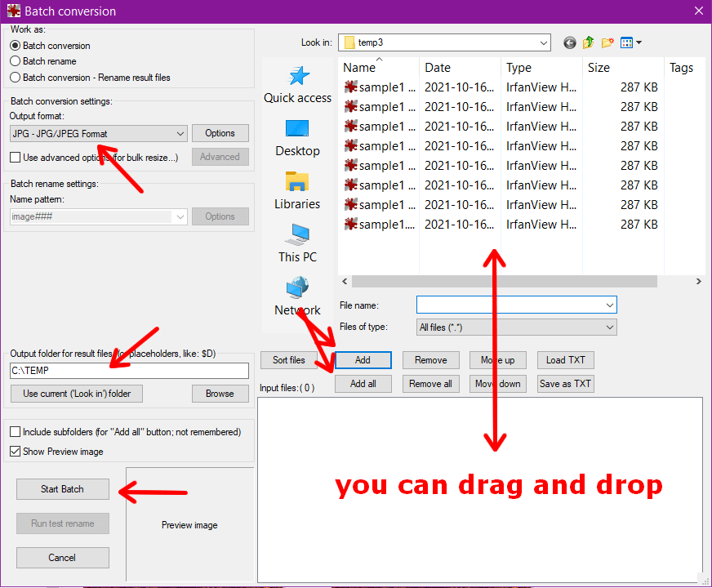
Task: Click the horizontal scrollbar of file list
Action: pyautogui.click(x=505, y=282)
